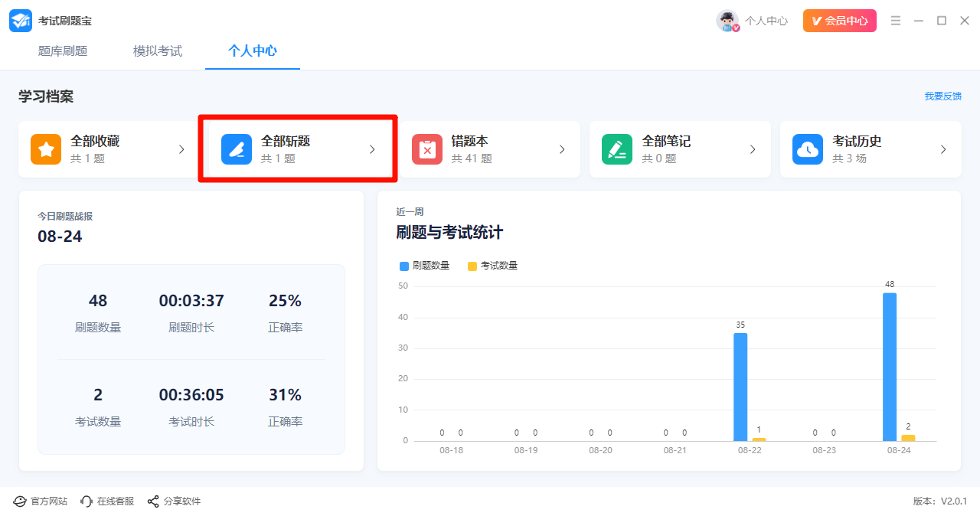This screenshot has width=980, height=516.
Task: Click the 25% 正确率 value
Action: pyautogui.click(x=285, y=301)
